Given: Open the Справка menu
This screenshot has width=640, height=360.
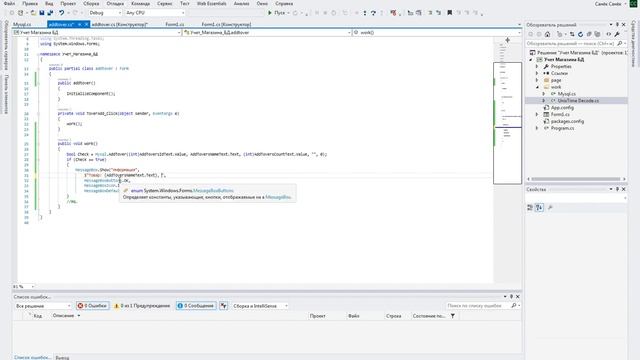Looking at the screenshot, I should (x=284, y=3).
